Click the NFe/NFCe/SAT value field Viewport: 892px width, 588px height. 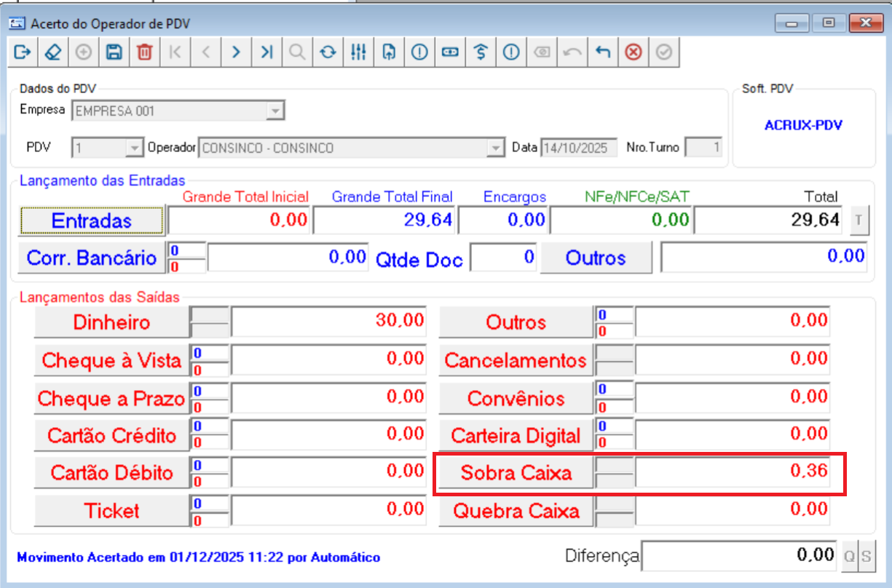point(621,220)
